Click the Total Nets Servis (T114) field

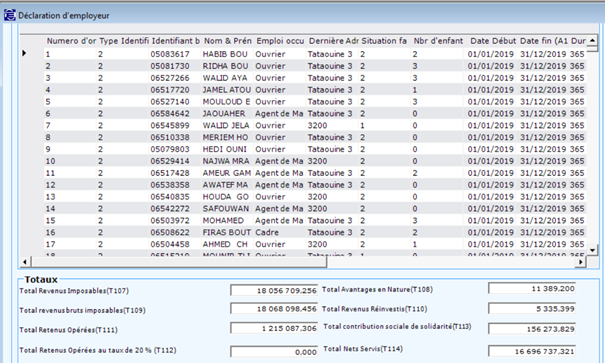click(532, 351)
